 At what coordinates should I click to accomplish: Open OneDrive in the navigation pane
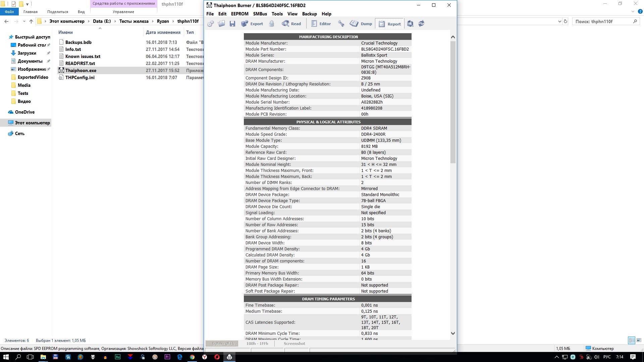tap(24, 112)
